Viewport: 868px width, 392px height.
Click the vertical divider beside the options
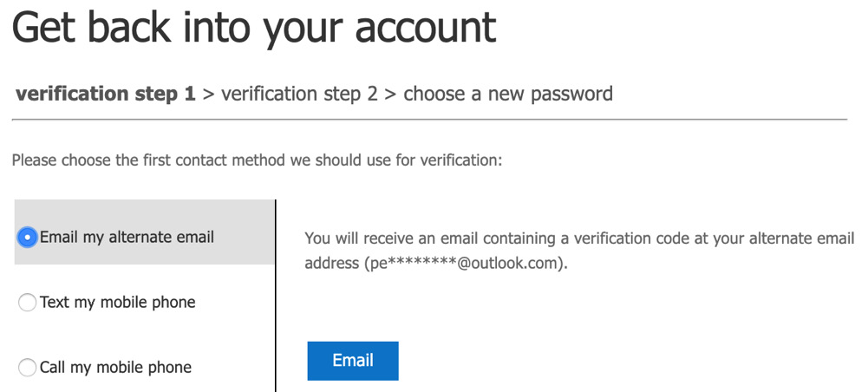point(276,295)
